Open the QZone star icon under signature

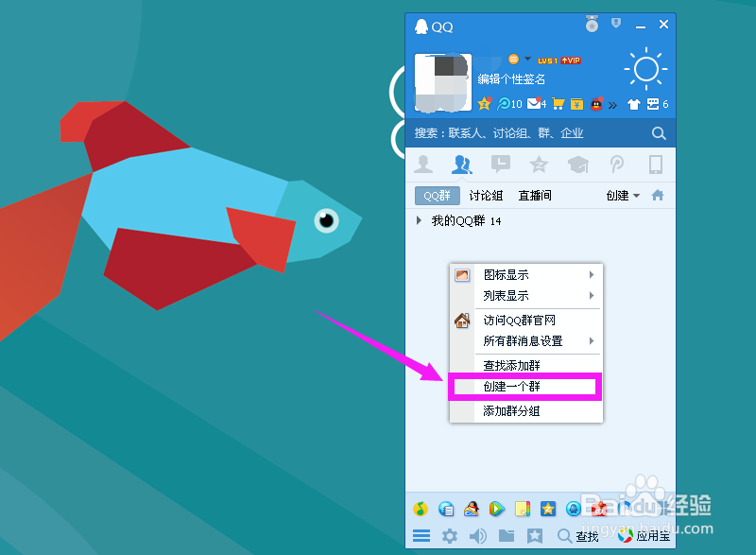tap(485, 104)
